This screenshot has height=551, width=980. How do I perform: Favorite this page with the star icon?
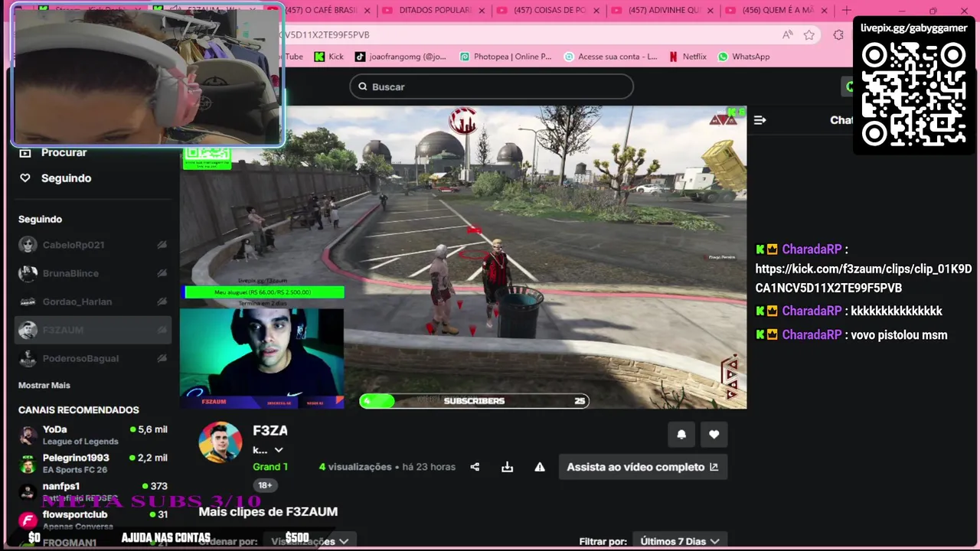tap(809, 34)
